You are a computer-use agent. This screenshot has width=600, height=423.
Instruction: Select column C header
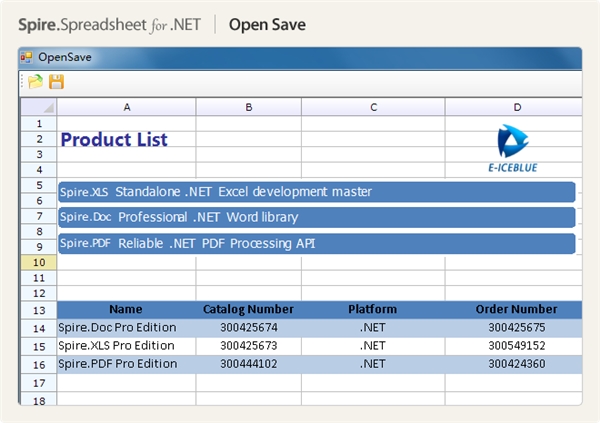tap(373, 107)
